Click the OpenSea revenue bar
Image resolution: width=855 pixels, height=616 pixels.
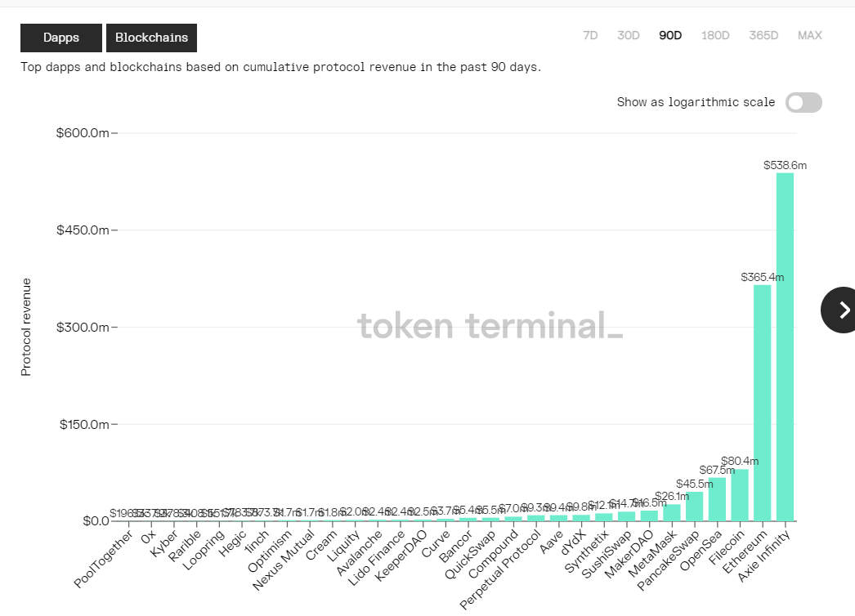tap(717, 499)
